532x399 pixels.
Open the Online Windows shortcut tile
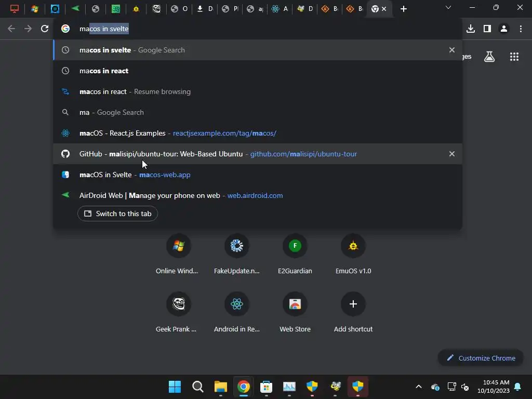pyautogui.click(x=179, y=254)
